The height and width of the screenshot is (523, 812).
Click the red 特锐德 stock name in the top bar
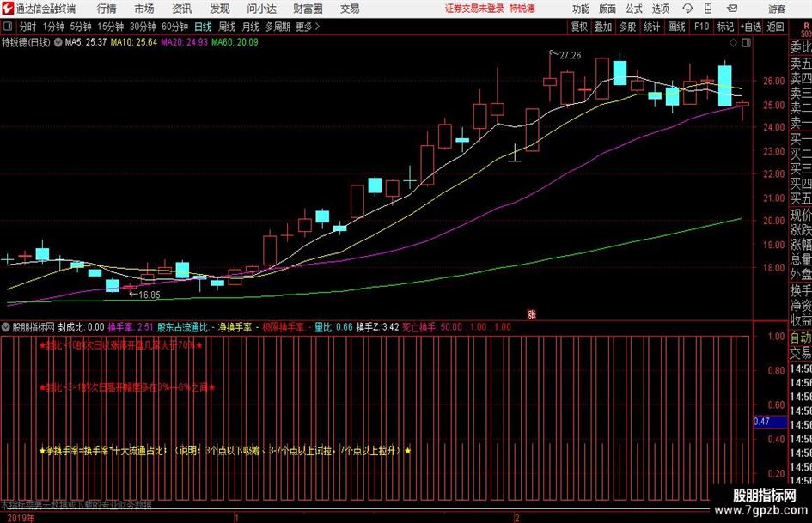click(522, 9)
